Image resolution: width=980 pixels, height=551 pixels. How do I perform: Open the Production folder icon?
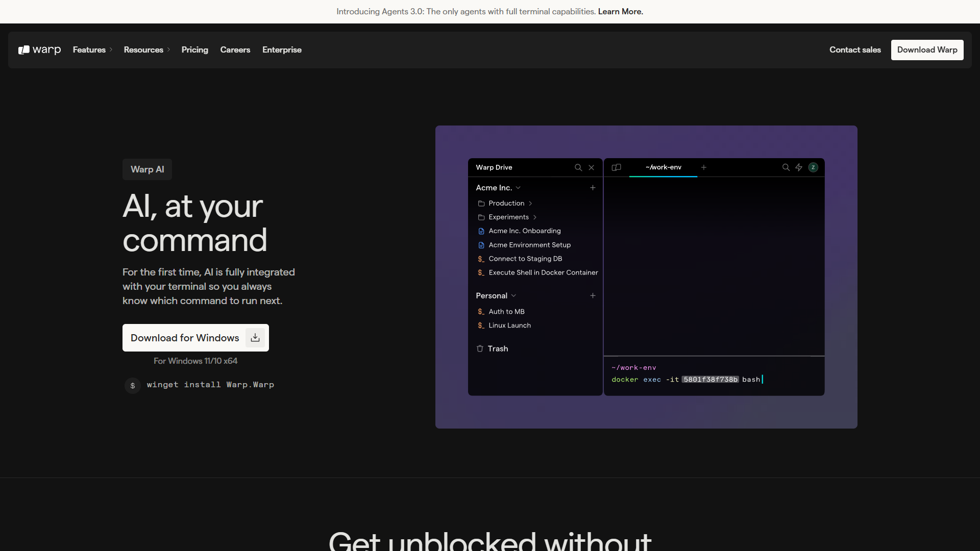click(x=482, y=203)
